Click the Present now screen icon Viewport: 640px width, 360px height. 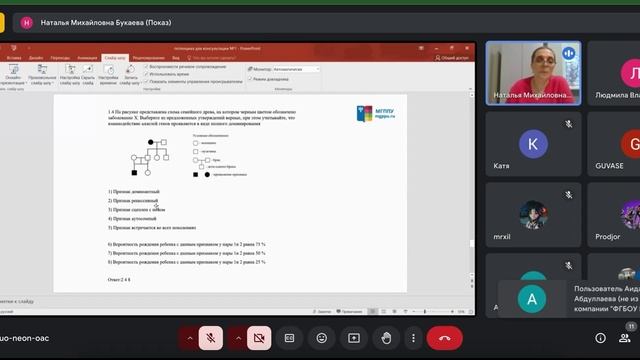pos(354,338)
